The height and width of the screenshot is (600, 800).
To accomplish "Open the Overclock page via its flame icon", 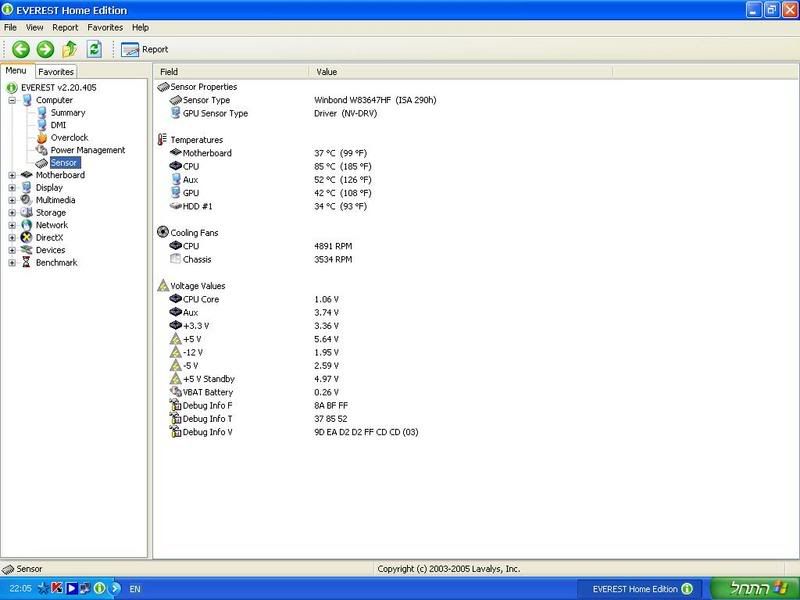I will [42, 138].
